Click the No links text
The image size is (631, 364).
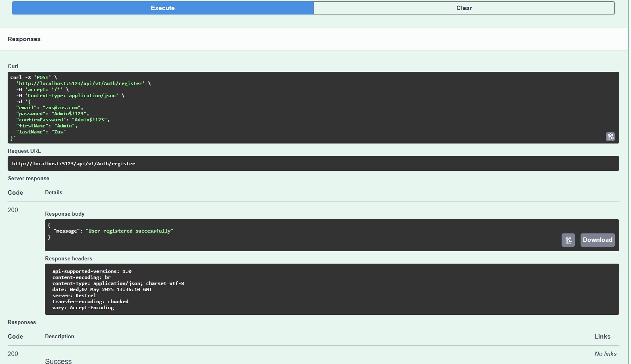[605, 354]
